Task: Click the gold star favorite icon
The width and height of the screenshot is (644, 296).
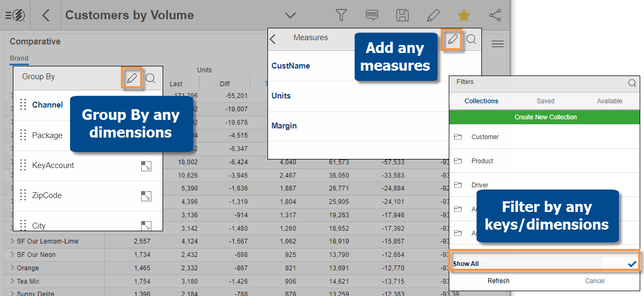Action: [x=464, y=16]
